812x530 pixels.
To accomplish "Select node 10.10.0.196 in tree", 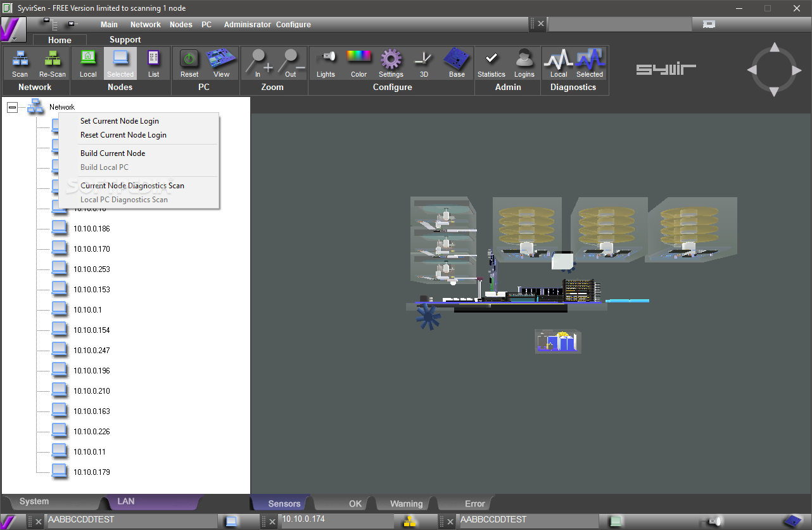I will [x=92, y=371].
